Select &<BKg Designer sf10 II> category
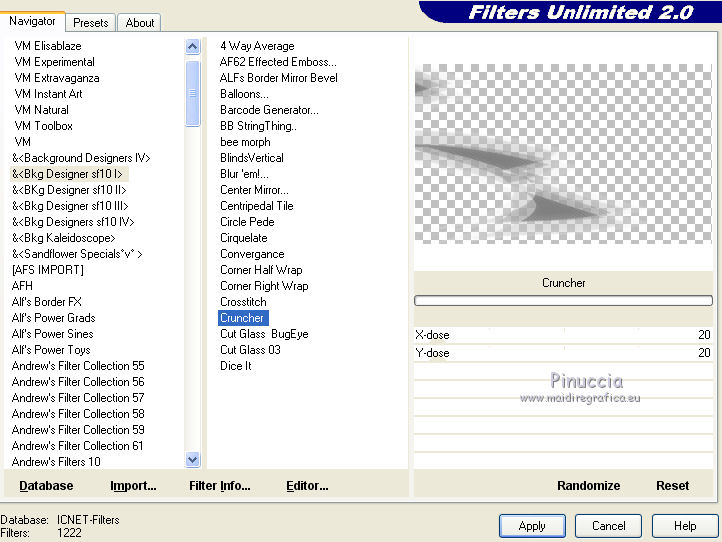This screenshot has width=722, height=542. click(69, 190)
